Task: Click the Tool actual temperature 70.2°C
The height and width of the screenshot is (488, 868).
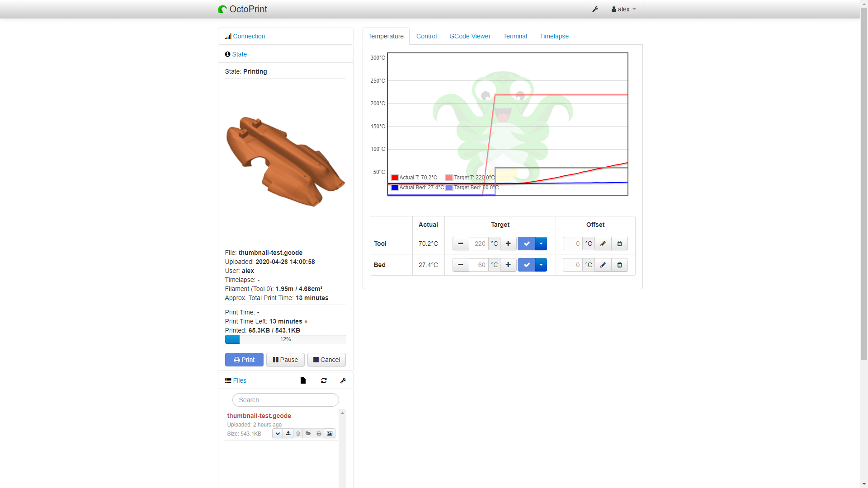Action: (x=428, y=244)
